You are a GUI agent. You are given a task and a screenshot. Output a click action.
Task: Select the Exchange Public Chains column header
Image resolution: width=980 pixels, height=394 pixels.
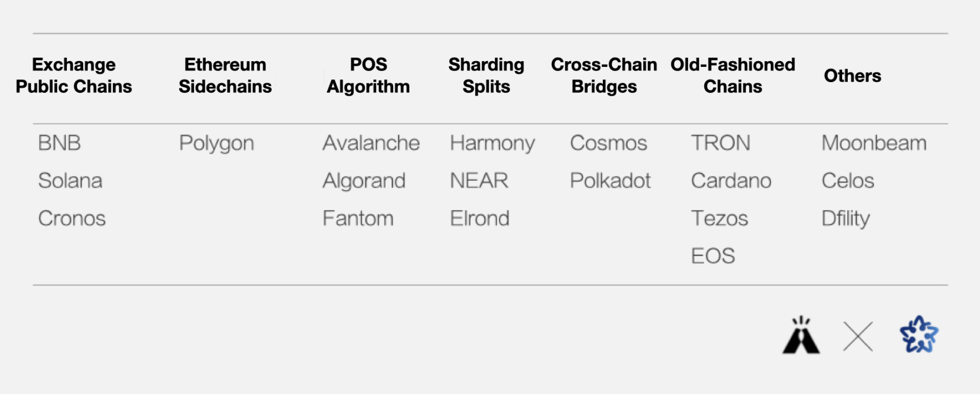point(74,75)
